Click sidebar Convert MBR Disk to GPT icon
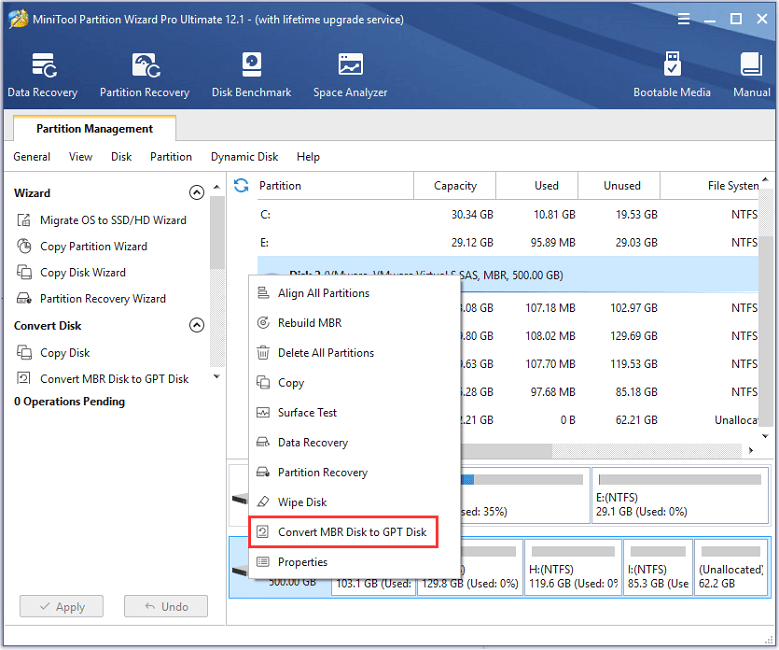 tap(24, 379)
